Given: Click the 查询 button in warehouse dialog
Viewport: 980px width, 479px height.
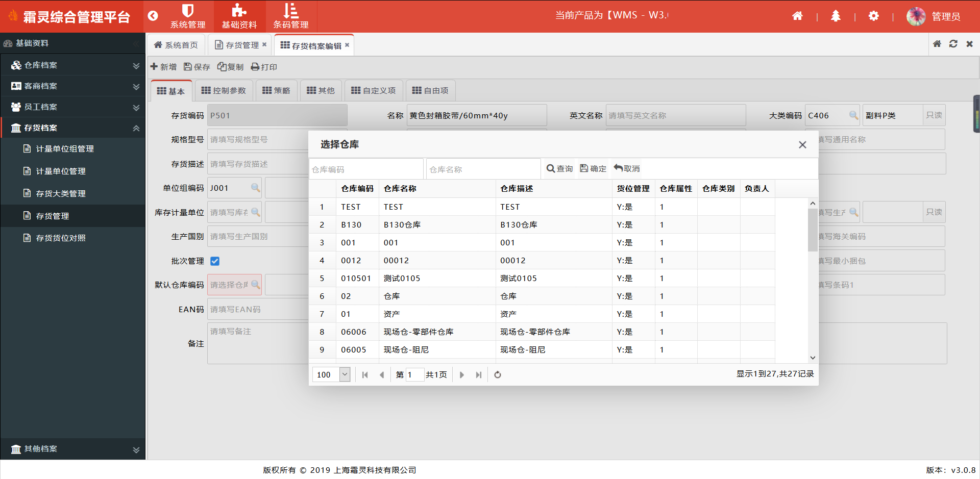Looking at the screenshot, I should (x=559, y=169).
